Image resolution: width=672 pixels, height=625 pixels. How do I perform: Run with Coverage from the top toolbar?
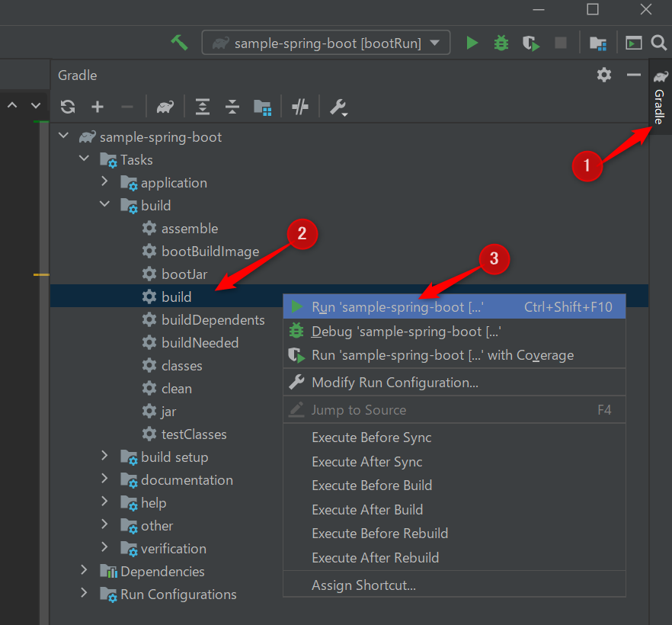click(530, 43)
